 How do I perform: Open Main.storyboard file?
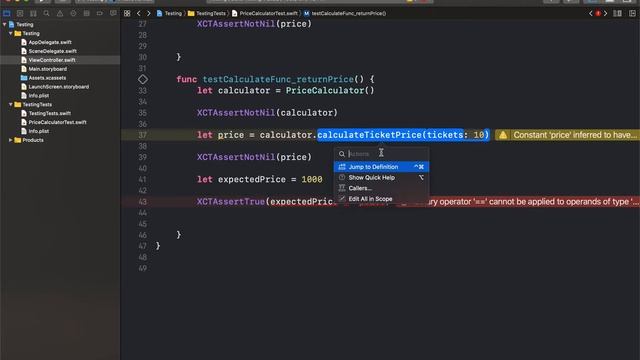pyautogui.click(x=48, y=69)
